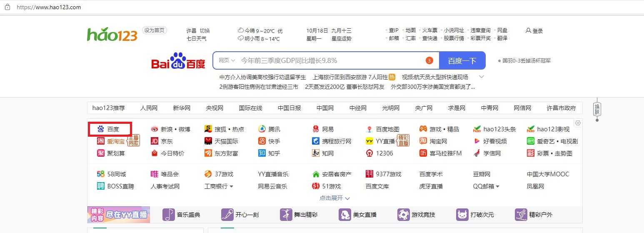Open the 星座运势 link
The height and width of the screenshot is (233, 644).
(x=341, y=39)
